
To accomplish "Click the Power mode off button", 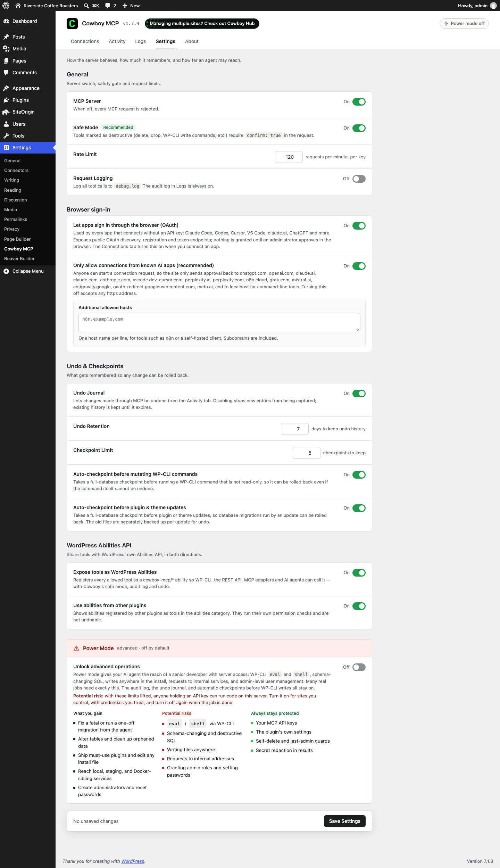I will [x=464, y=24].
